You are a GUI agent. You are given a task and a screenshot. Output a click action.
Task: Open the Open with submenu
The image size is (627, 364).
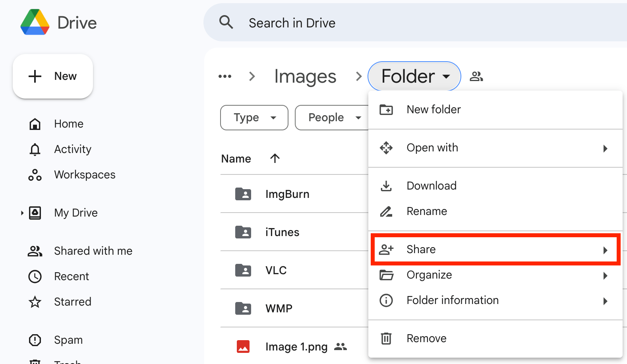(495, 148)
